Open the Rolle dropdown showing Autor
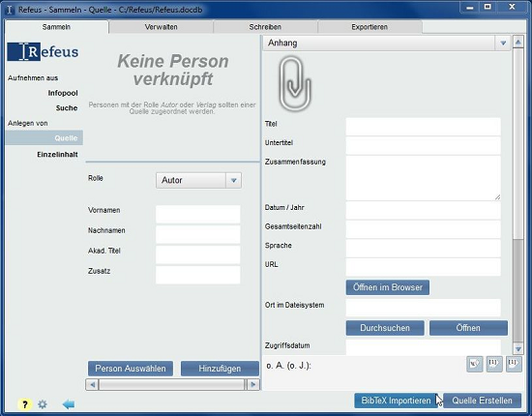Viewport: 532px width, 416px height. click(x=199, y=180)
